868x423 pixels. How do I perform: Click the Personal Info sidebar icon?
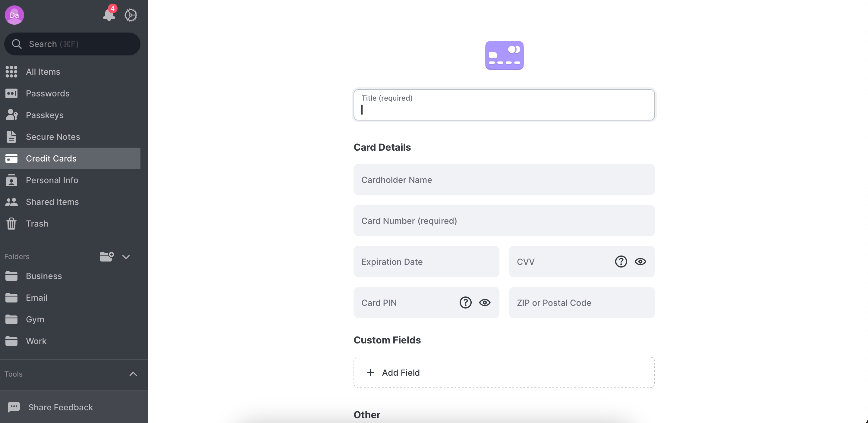coord(11,180)
